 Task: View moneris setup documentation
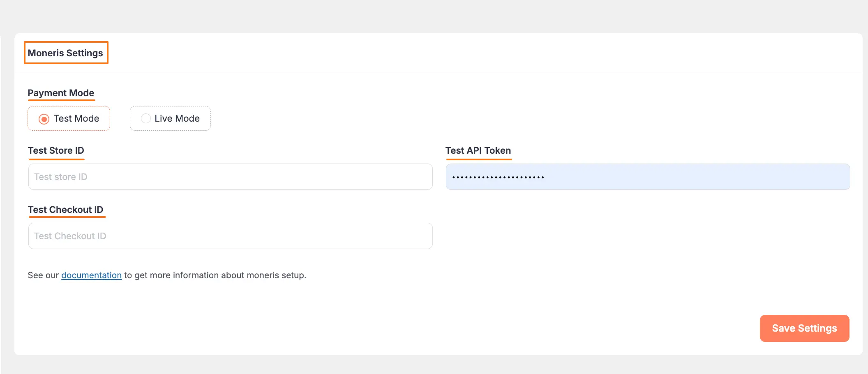91,275
